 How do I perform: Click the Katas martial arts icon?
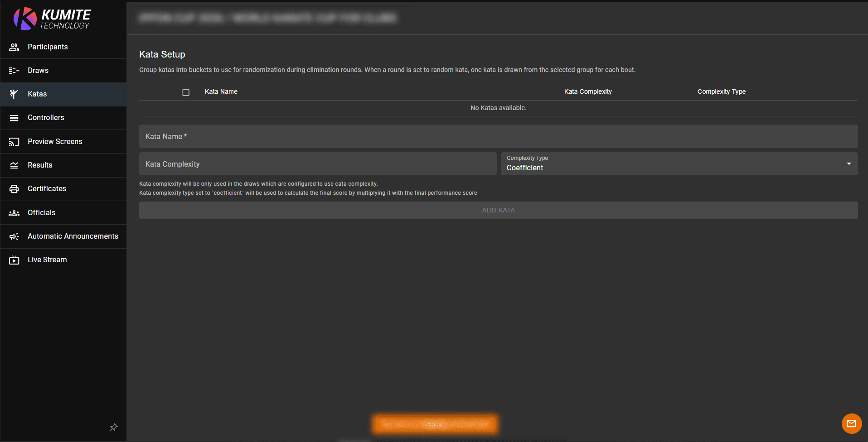pos(14,94)
